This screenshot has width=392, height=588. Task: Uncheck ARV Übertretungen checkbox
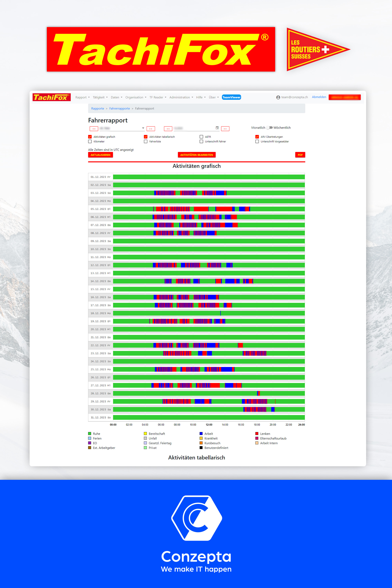pyautogui.click(x=257, y=137)
